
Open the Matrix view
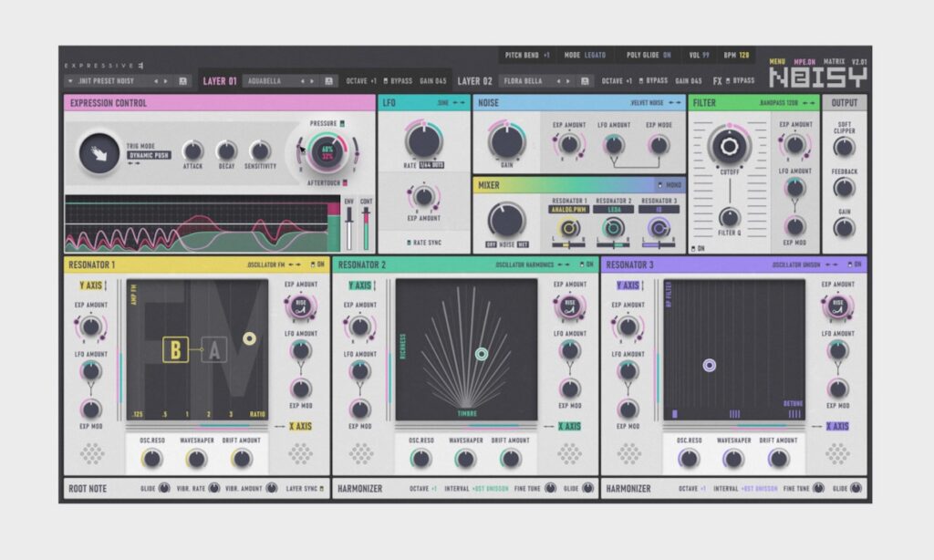[834, 61]
